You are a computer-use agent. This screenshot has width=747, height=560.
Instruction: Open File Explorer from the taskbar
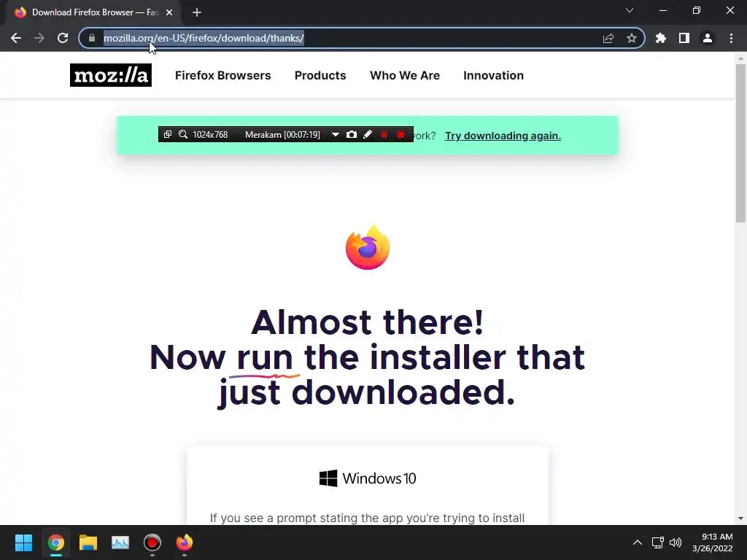coord(88,542)
